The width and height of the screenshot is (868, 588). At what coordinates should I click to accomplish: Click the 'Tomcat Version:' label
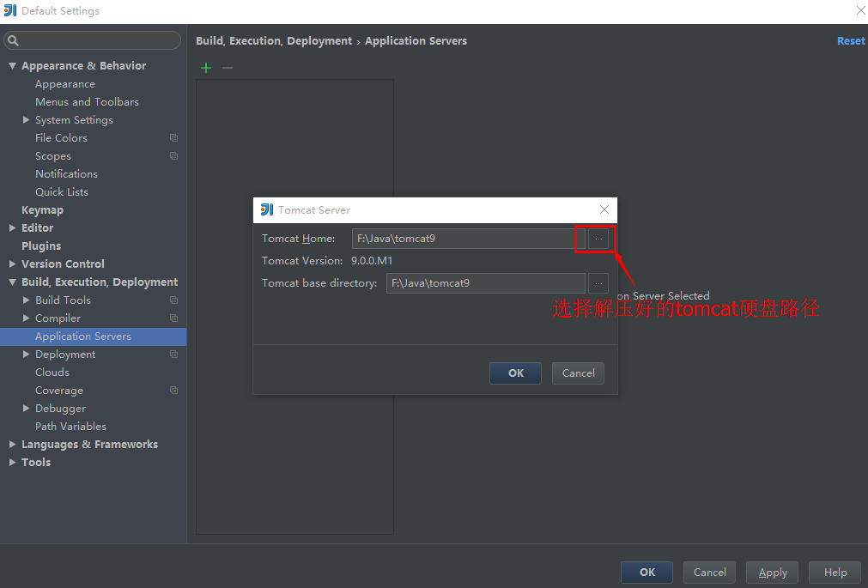pos(302,261)
